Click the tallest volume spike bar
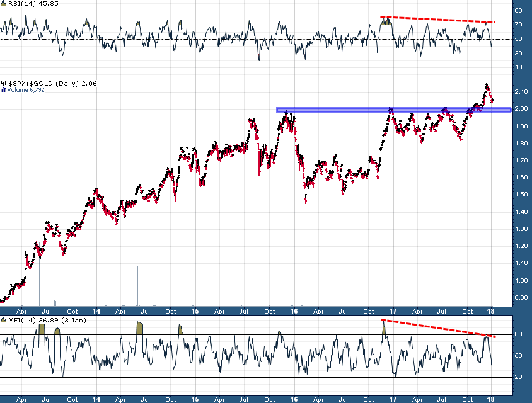The image size is (532, 403). point(40,275)
